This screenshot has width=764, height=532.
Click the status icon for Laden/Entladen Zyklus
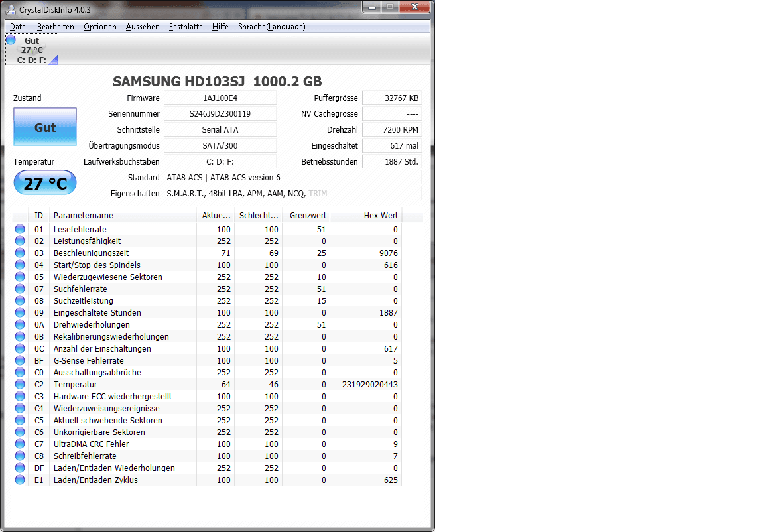tap(20, 480)
